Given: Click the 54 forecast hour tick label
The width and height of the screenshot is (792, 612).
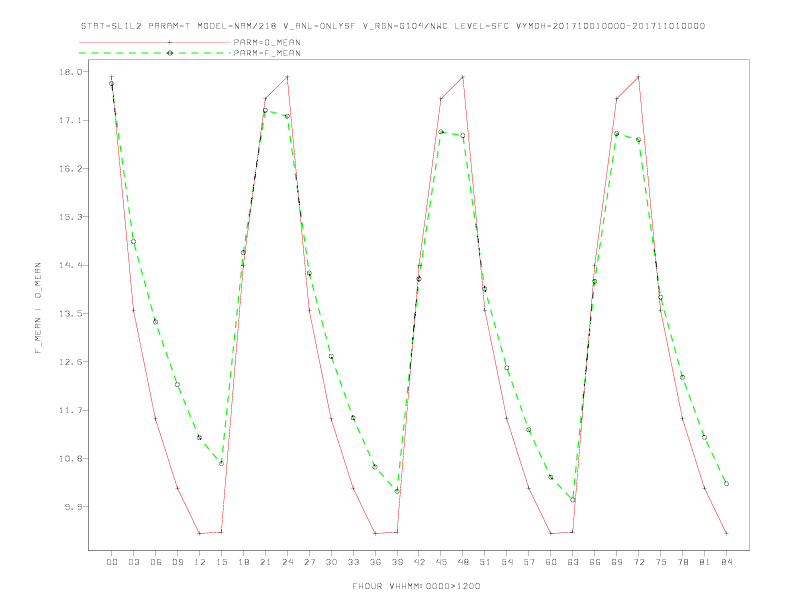Looking at the screenshot, I should point(507,562).
